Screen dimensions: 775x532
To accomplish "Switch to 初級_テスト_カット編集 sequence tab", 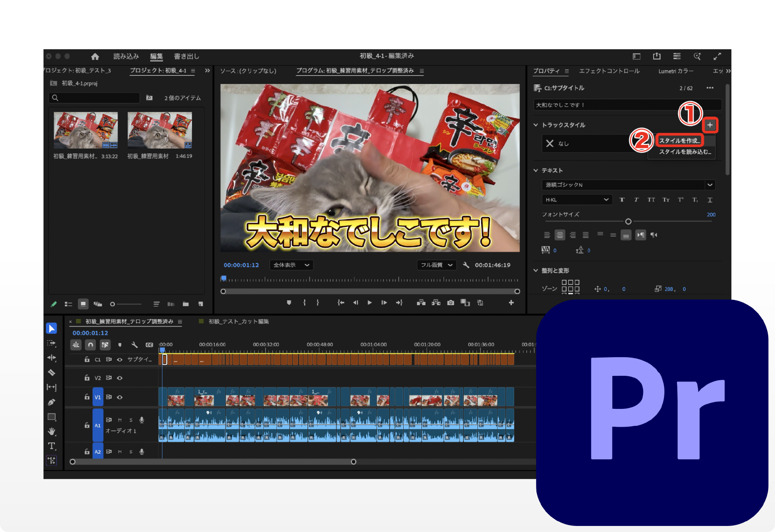I will (x=239, y=322).
